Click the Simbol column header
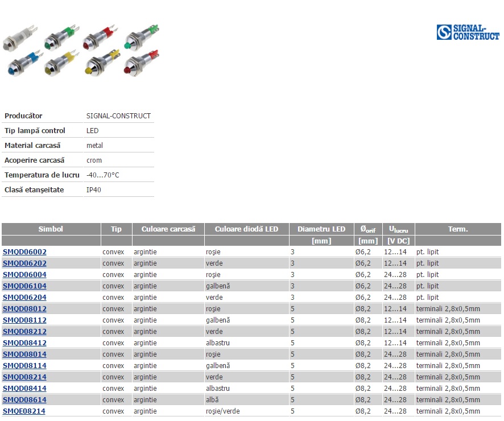504x421 pixels. pyautogui.click(x=51, y=229)
